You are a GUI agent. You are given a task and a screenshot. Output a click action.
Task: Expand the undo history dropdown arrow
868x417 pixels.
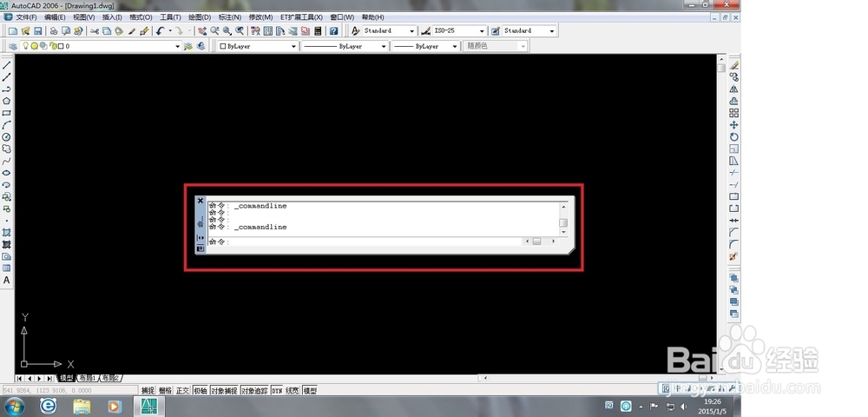170,31
